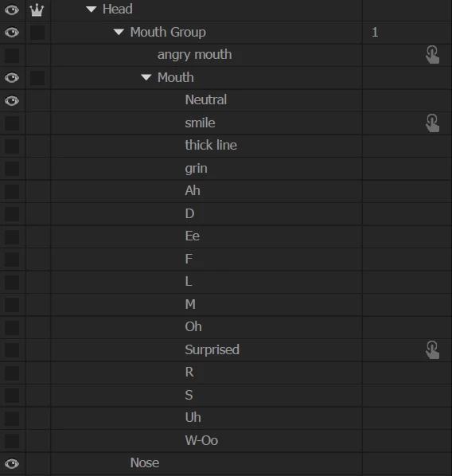This screenshot has height=476, width=452.
Task: Collapse the Mouth layer group
Action: (x=146, y=77)
